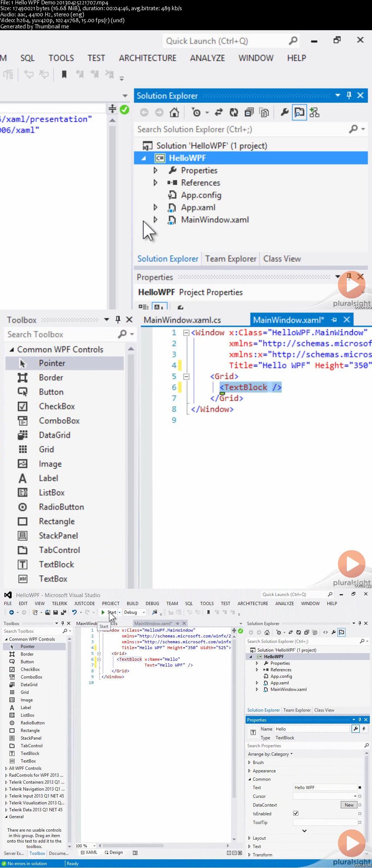Toggle the IsEnabled checkbox

(296, 813)
